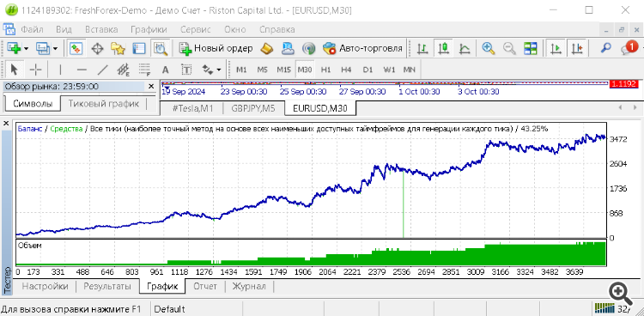The width and height of the screenshot is (644, 316).
Task: Select the crosshair cursor tool
Action: pyautogui.click(x=36, y=70)
